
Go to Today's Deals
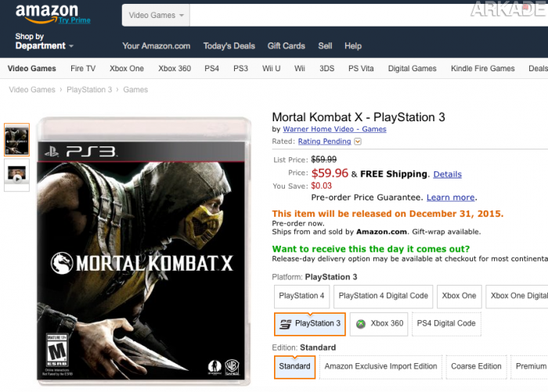point(229,46)
